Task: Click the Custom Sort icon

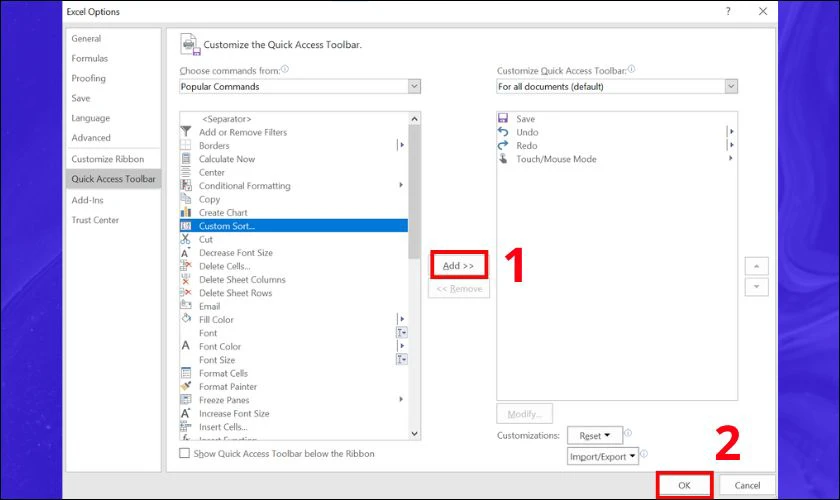Action: [x=186, y=226]
